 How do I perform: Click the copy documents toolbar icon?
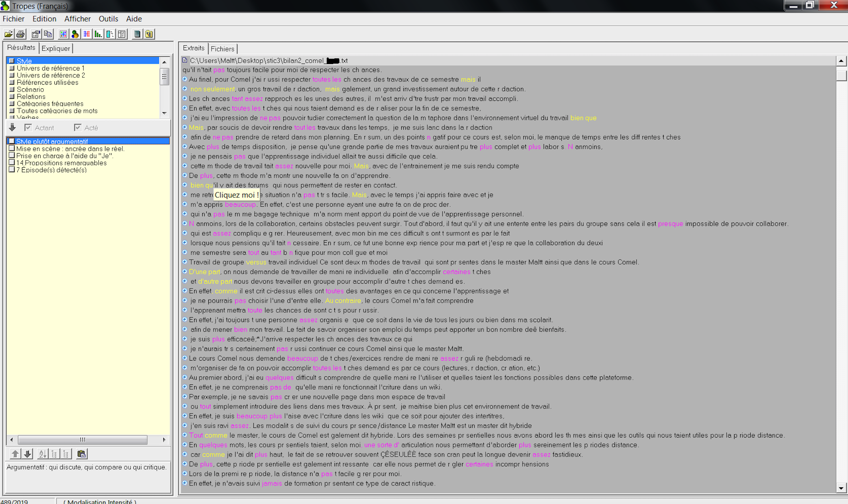[x=48, y=34]
